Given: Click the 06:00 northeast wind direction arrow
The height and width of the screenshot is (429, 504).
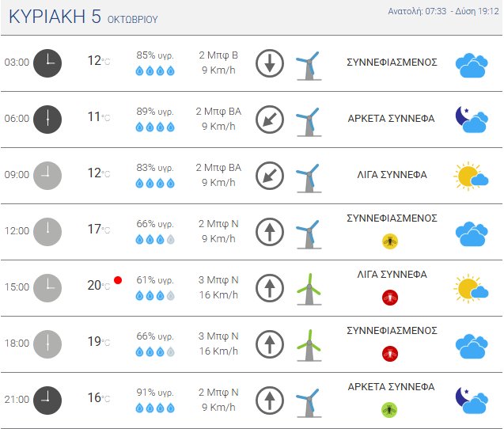Looking at the screenshot, I should pyautogui.click(x=270, y=119).
